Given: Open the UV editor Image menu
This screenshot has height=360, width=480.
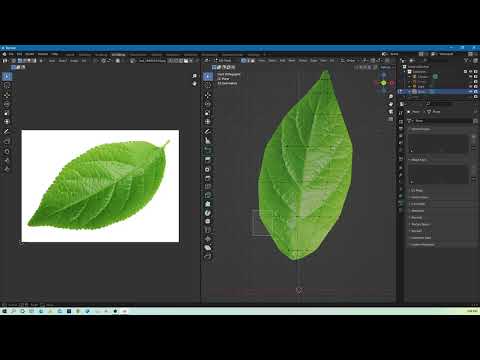Looking at the screenshot, I should coord(74,61).
